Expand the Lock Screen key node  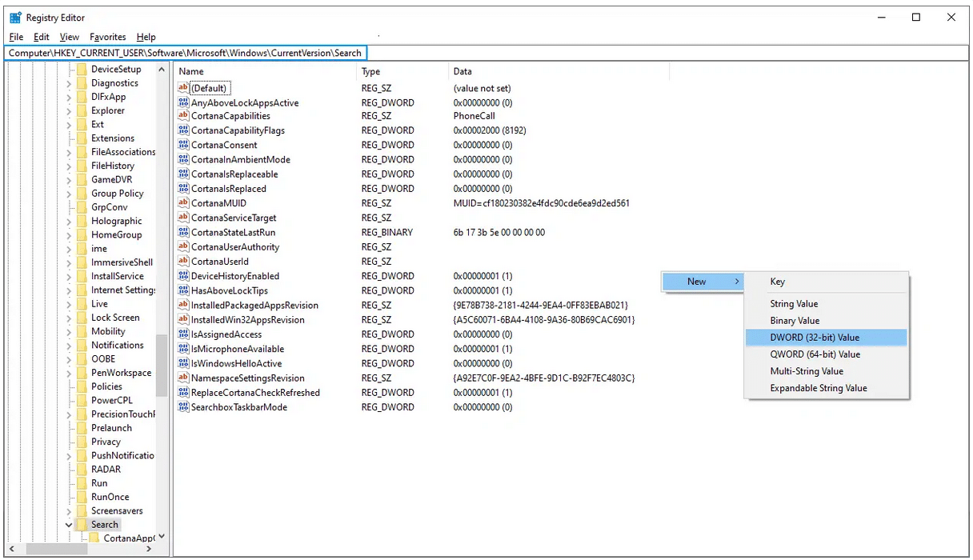tap(69, 318)
